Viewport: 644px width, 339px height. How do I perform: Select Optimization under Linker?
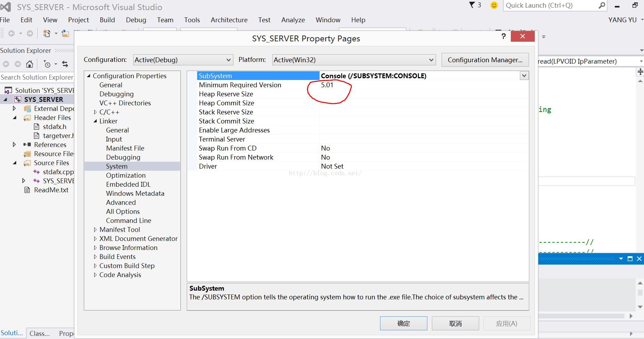pyautogui.click(x=126, y=175)
